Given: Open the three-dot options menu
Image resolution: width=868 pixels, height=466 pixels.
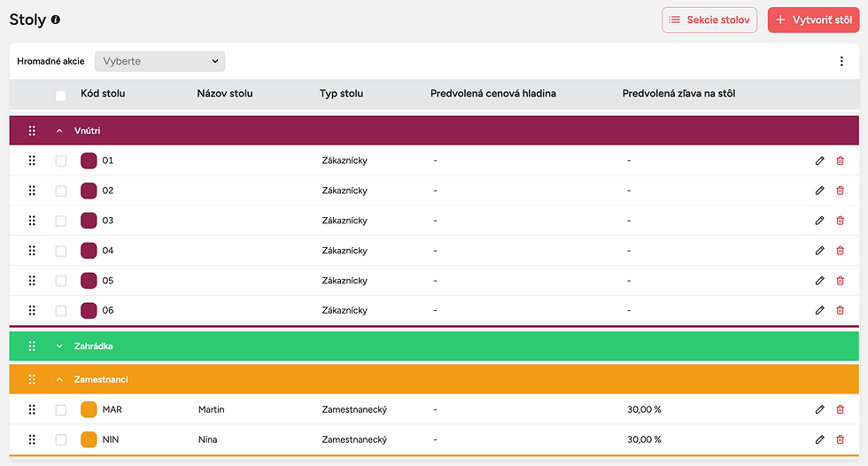Looking at the screenshot, I should [841, 61].
